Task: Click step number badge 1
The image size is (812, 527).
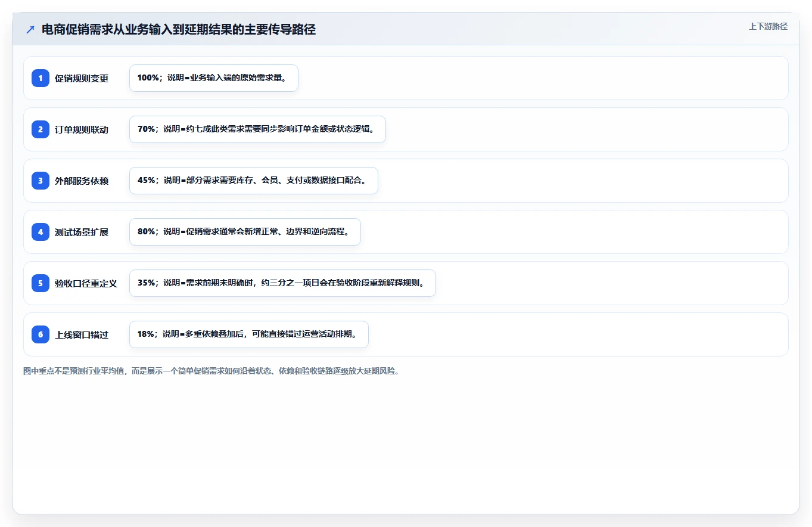Action: point(41,78)
